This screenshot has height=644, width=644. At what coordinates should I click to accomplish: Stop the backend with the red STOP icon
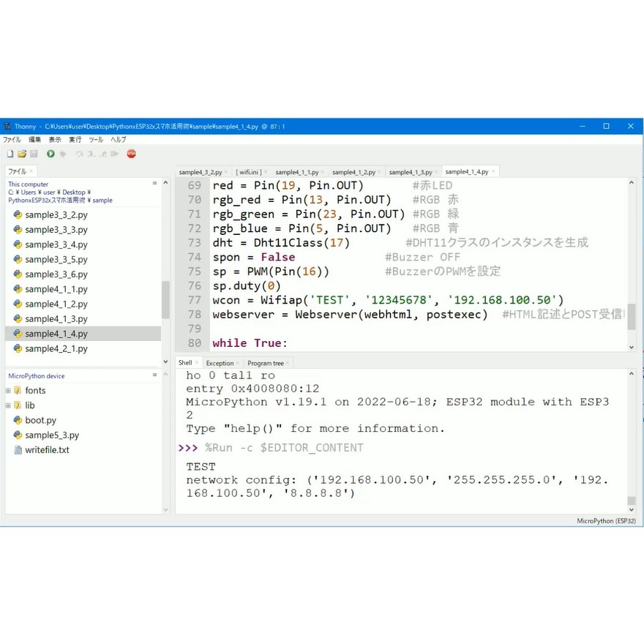[132, 154]
